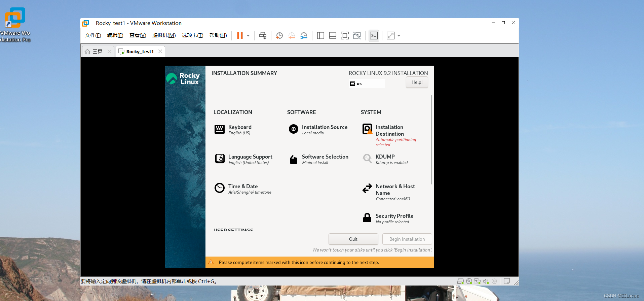Revert VM to previous snapshot icon

292,36
